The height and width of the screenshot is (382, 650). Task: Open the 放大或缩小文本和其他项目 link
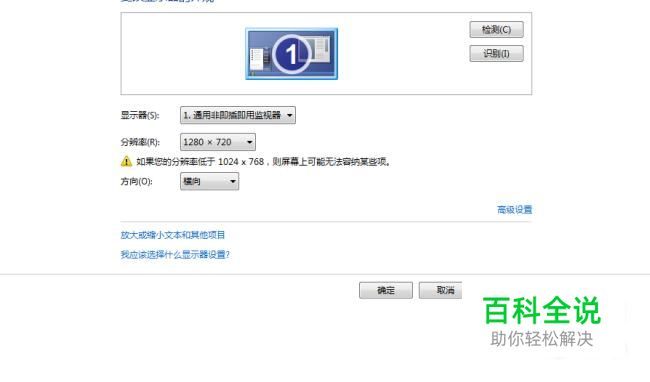click(x=172, y=235)
